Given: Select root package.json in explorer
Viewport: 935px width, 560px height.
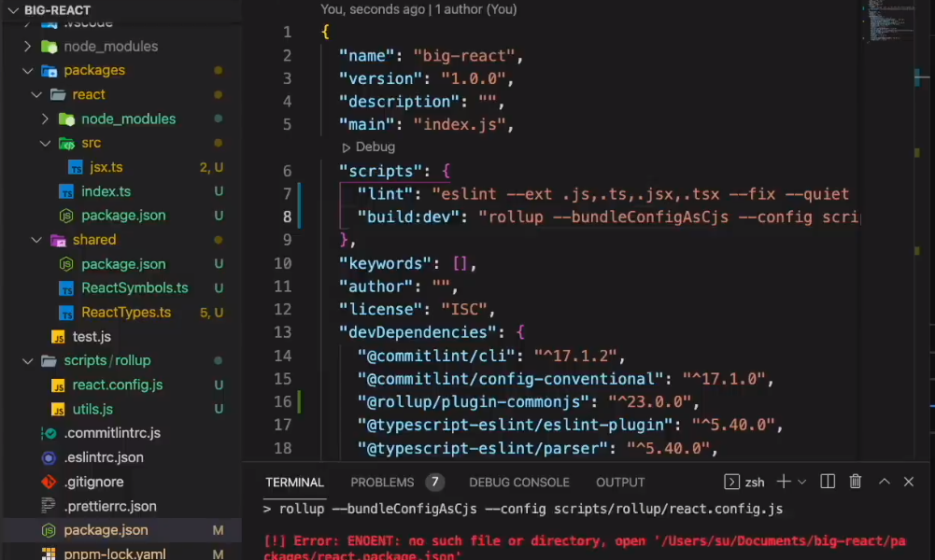Looking at the screenshot, I should pyautogui.click(x=106, y=530).
